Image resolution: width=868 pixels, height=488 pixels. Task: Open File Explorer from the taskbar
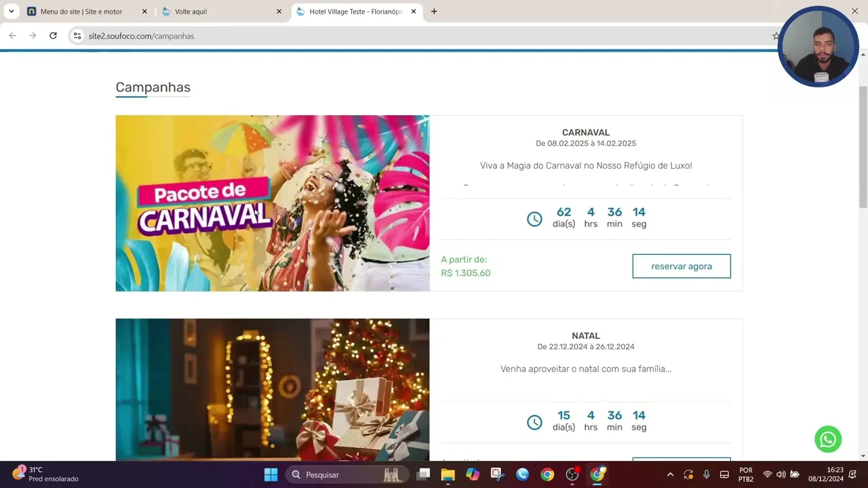[x=448, y=474]
